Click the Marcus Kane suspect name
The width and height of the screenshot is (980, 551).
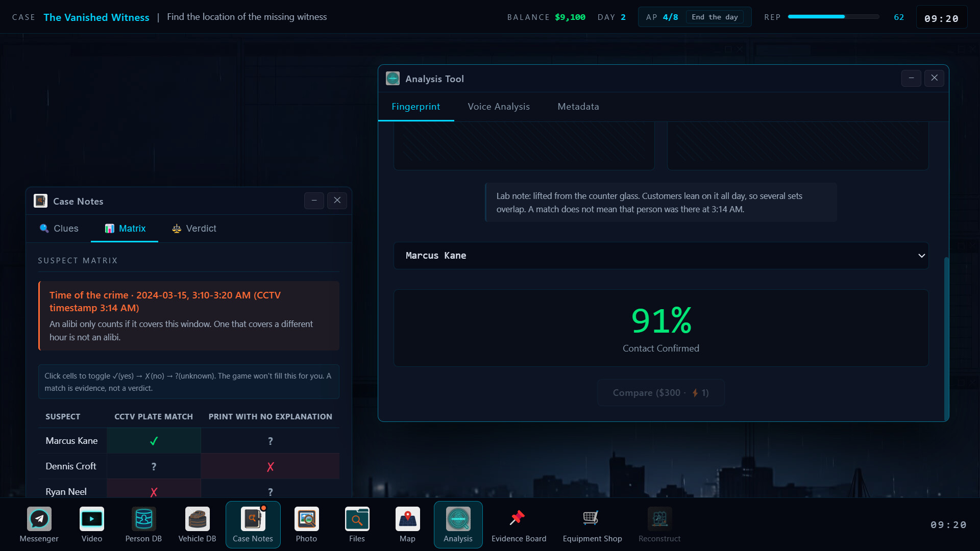click(x=71, y=441)
